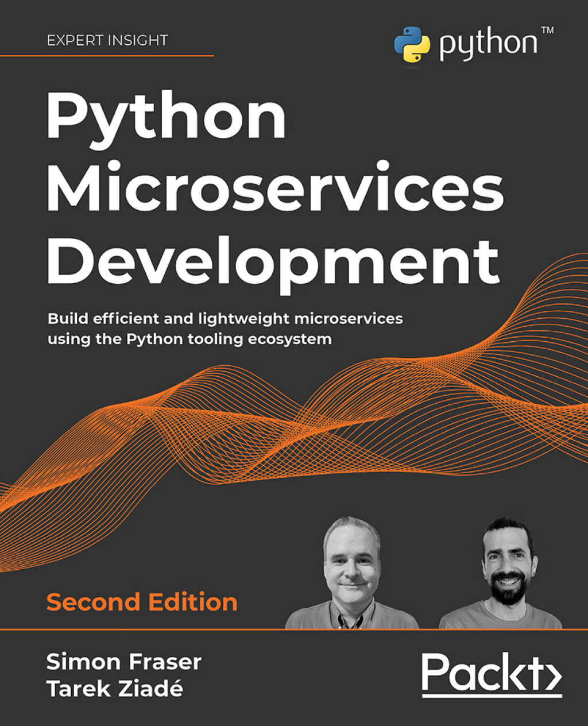588x726 pixels.
Task: Click the Packt arrow symbol after the logo text
Action: (553, 677)
